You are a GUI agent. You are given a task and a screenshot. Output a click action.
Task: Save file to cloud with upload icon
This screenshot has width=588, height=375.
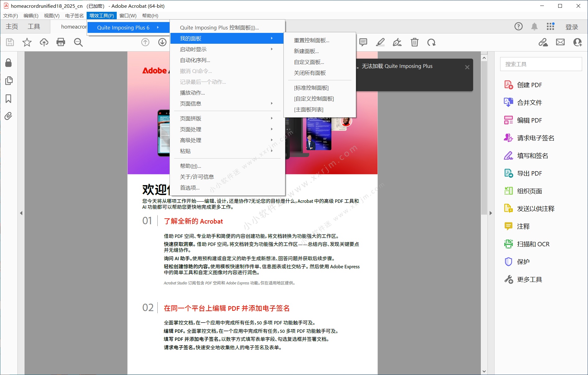(x=44, y=42)
